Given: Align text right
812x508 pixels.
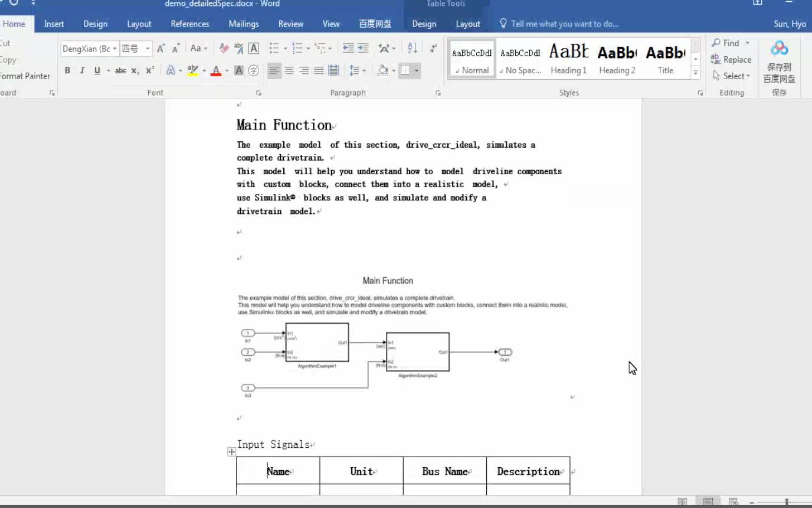Looking at the screenshot, I should [304, 70].
